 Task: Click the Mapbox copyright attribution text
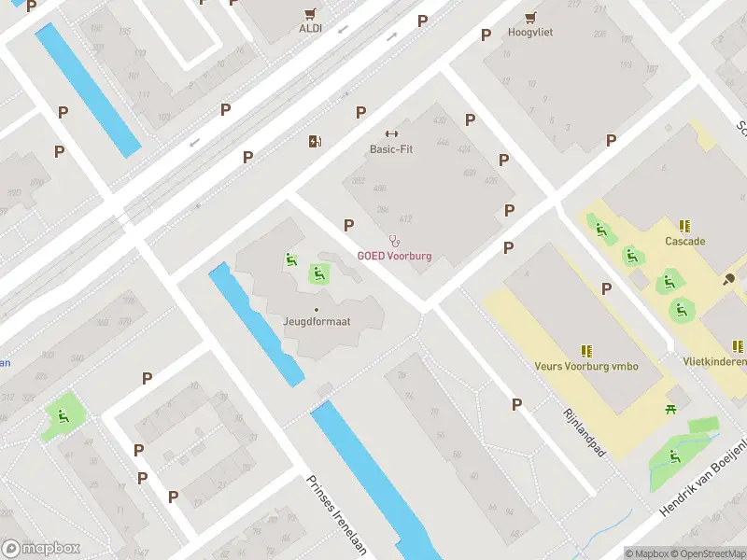pyautogui.click(x=647, y=553)
